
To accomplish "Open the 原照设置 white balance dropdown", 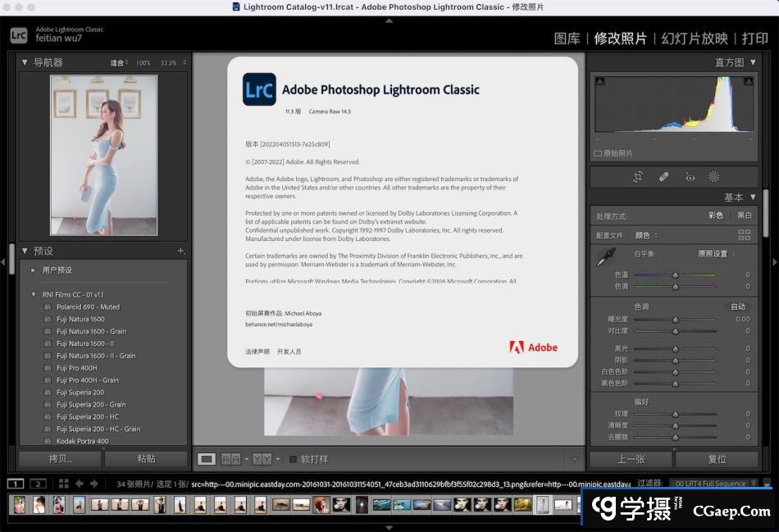I will 715,254.
